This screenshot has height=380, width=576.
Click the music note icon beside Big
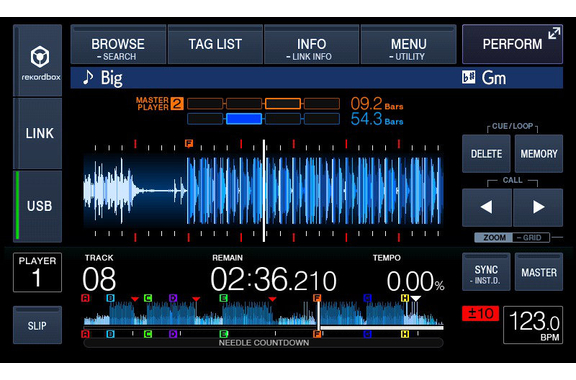click(87, 78)
